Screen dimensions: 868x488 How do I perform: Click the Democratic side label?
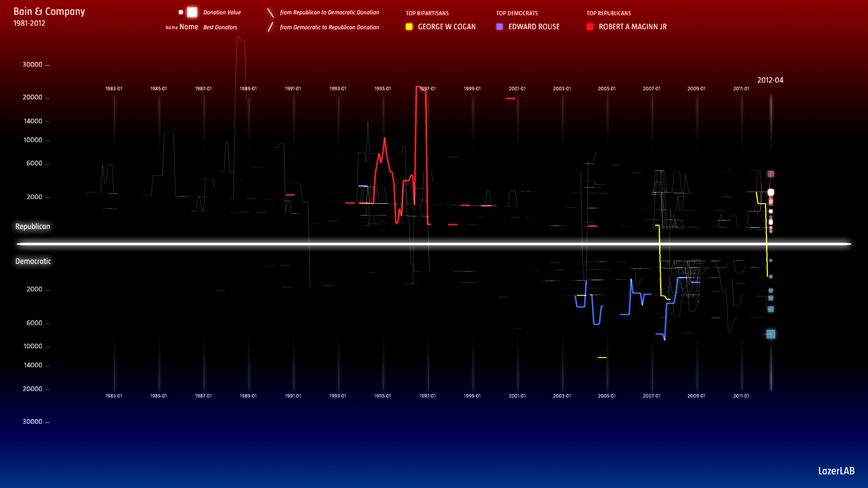[x=33, y=261]
